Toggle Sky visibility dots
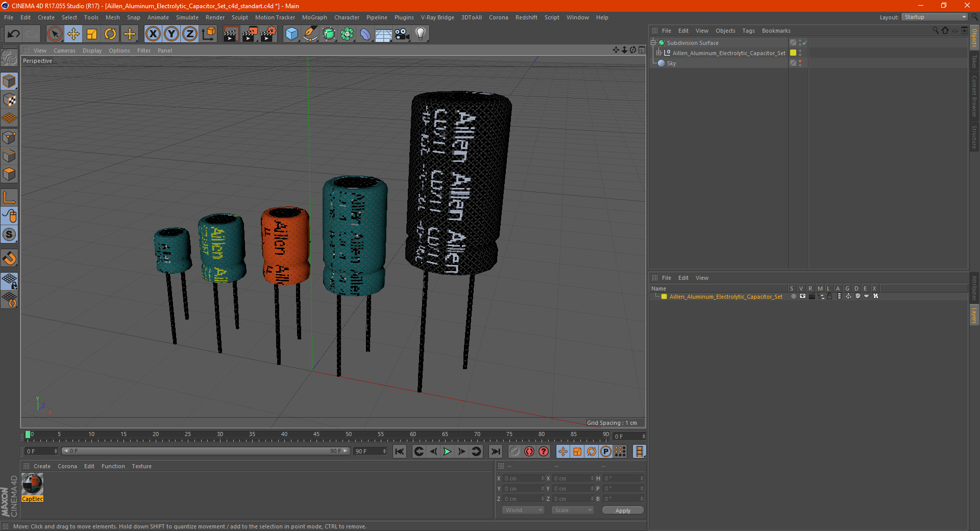Image resolution: width=980 pixels, height=531 pixels. click(800, 63)
